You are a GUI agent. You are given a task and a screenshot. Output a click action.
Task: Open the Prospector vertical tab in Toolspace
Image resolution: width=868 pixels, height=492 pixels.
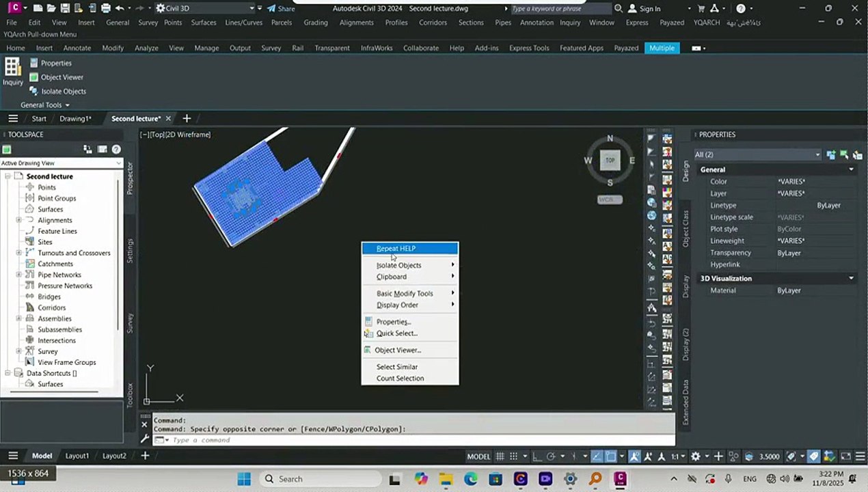(130, 178)
